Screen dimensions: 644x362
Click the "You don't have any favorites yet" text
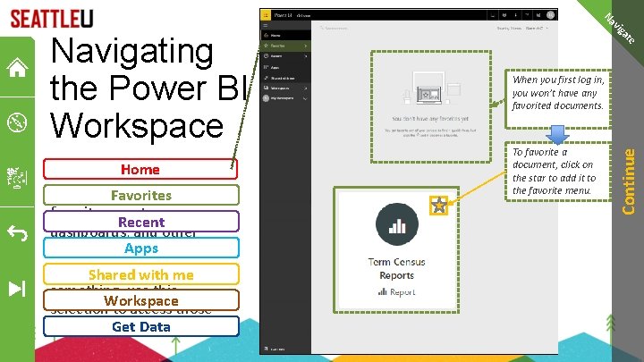tap(430, 119)
